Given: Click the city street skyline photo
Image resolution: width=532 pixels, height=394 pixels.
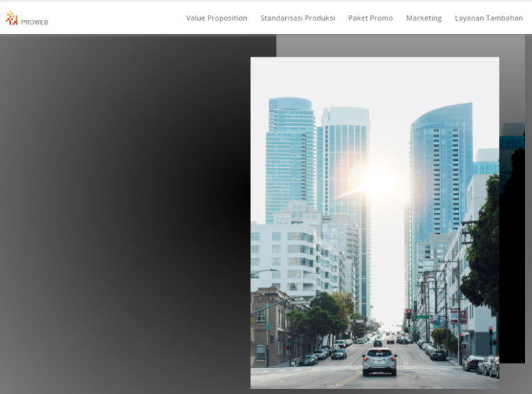Looking at the screenshot, I should pyautogui.click(x=375, y=223).
